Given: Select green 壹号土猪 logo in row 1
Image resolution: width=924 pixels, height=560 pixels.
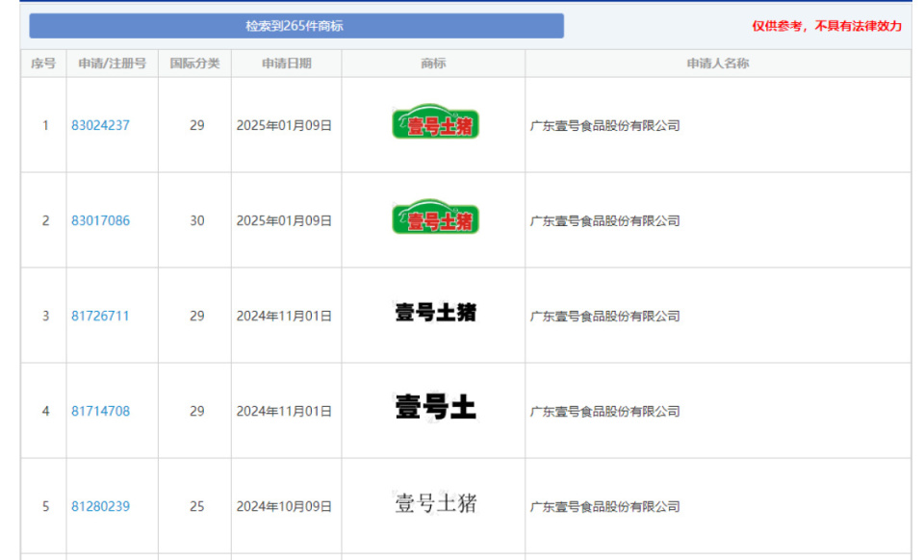Looking at the screenshot, I should (x=435, y=122).
